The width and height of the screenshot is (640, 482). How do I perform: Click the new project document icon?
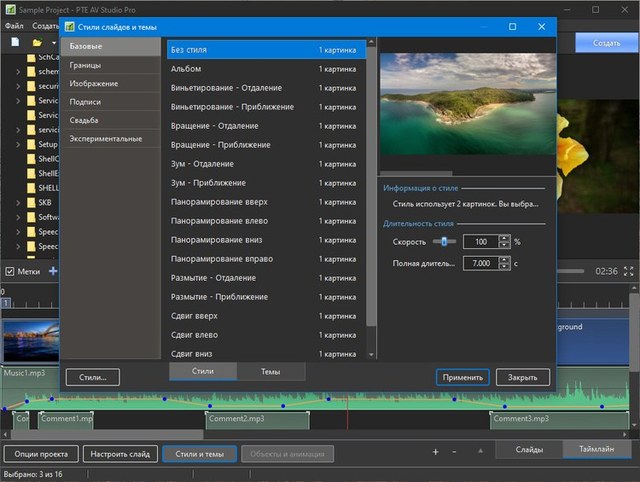coord(15,43)
